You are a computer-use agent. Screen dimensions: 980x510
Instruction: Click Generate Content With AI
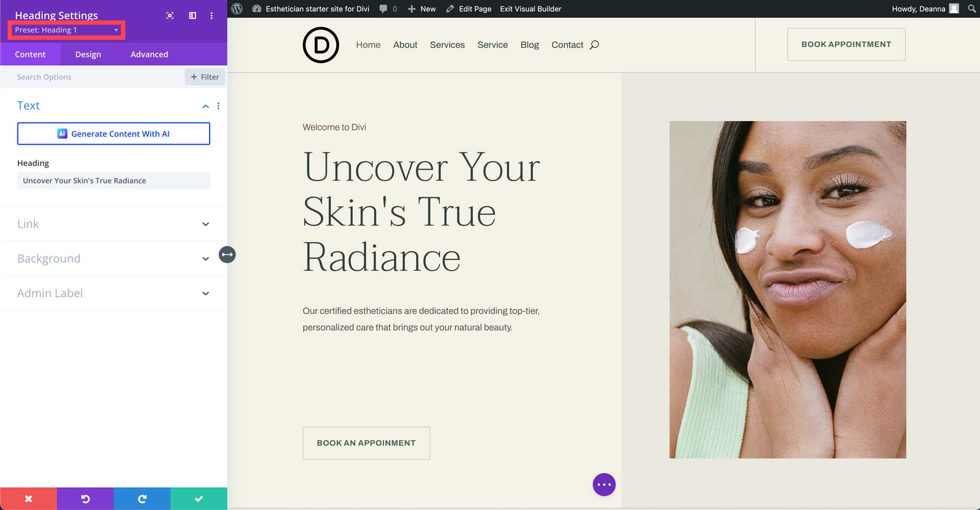click(113, 133)
